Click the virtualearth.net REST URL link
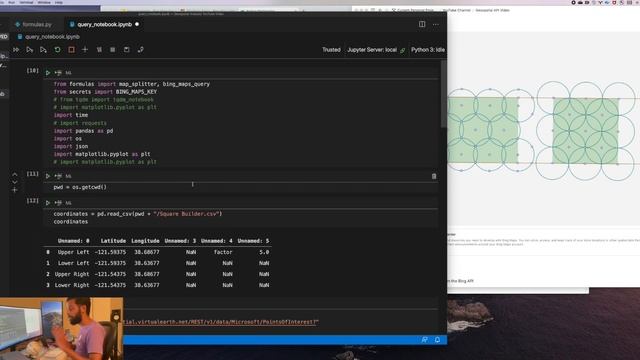The height and width of the screenshot is (360, 640). point(221,322)
